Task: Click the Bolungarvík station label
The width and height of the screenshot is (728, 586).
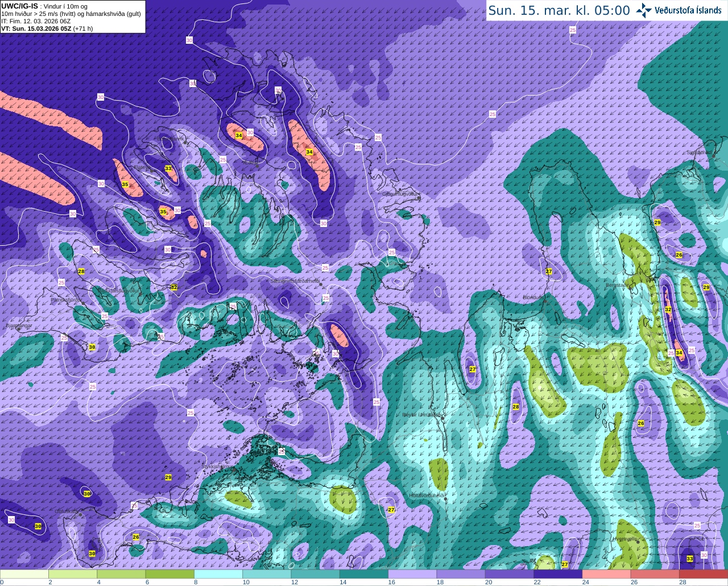Action: 169,138
